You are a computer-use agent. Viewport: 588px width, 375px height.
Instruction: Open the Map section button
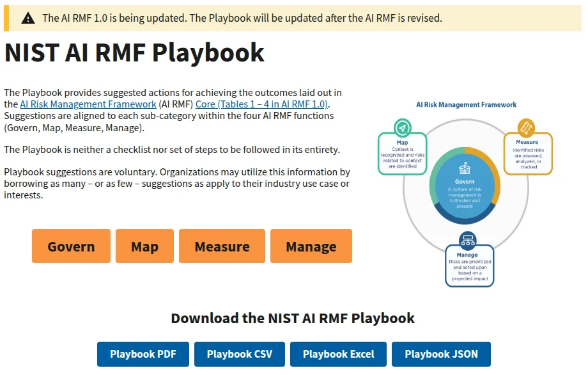click(x=144, y=246)
